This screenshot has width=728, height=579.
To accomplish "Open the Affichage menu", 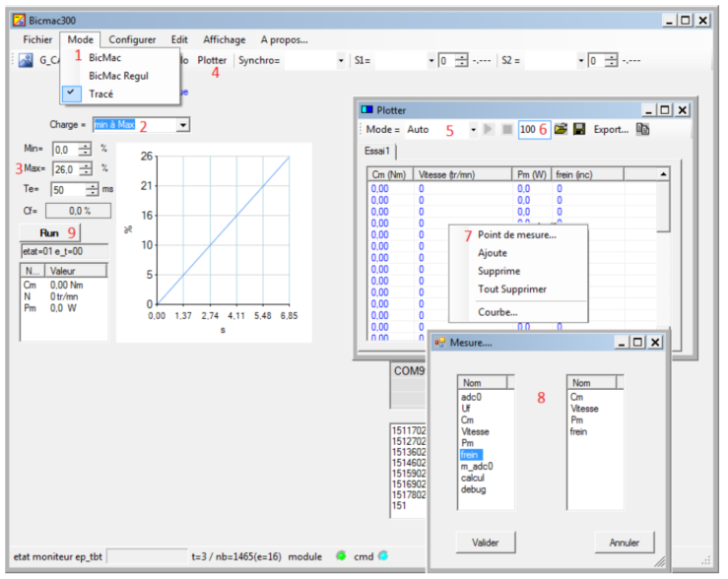I will coord(225,40).
